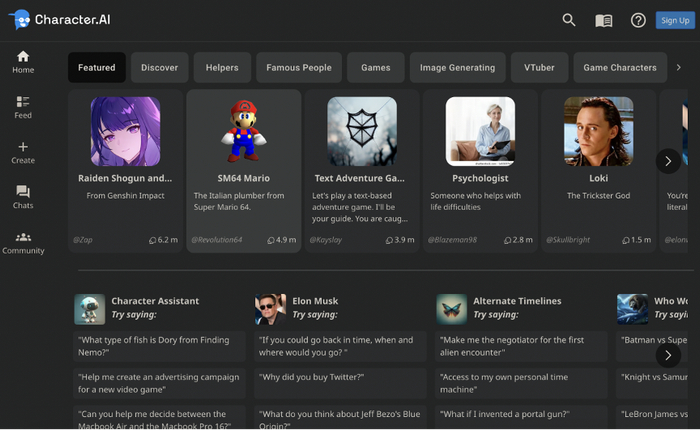Click the Character Assistant name
The height and width of the screenshot is (430, 700).
pyautogui.click(x=155, y=301)
